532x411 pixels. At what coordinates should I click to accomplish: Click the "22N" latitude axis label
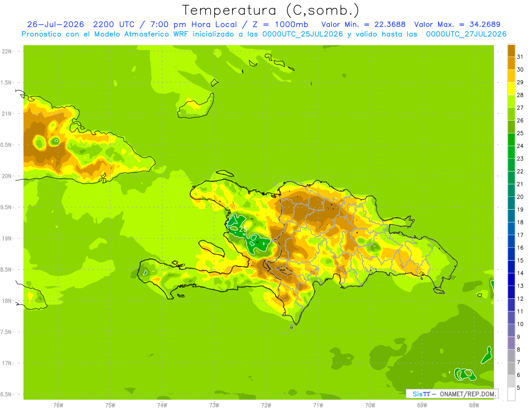tap(7, 51)
